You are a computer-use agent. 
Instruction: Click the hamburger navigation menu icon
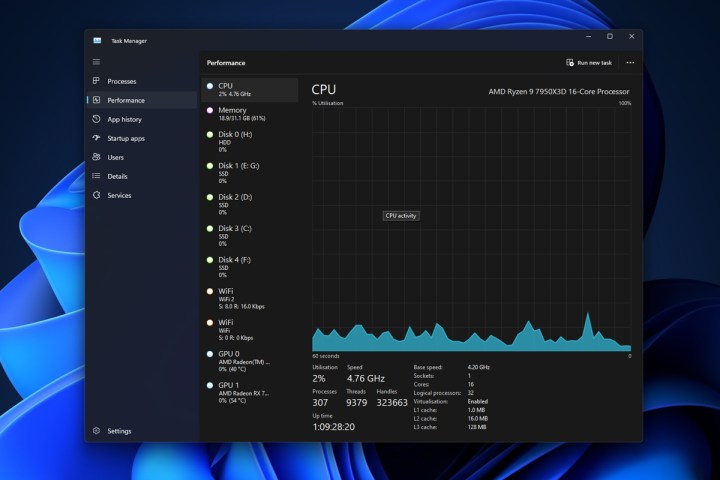tap(96, 62)
